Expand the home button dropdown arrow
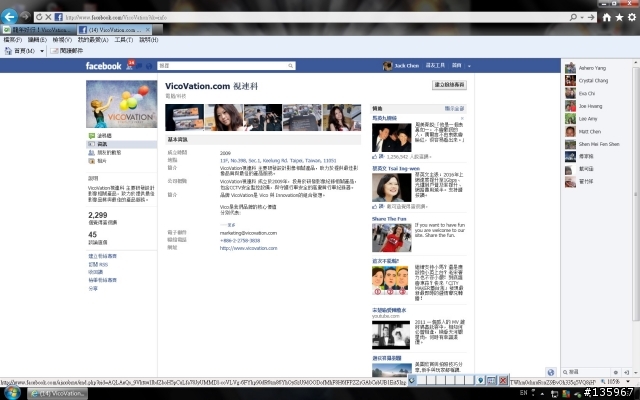 click(42, 51)
